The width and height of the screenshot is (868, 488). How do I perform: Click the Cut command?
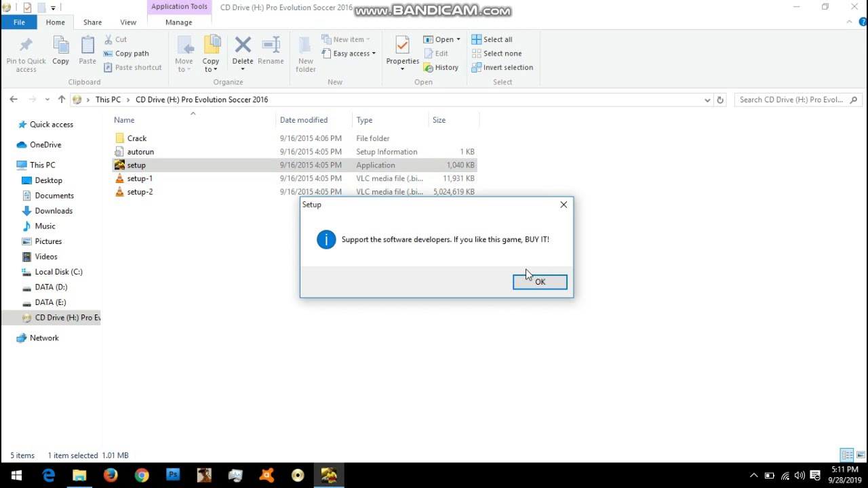(115, 39)
